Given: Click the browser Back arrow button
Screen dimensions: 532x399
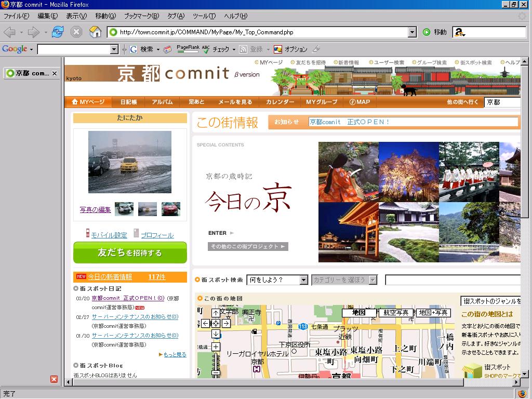Looking at the screenshot, I should click(9, 32).
